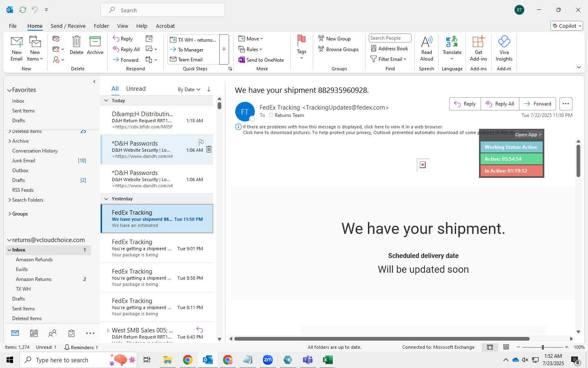Click Reply All in the reading pane
Viewport: 588px width, 368px height.
[500, 104]
